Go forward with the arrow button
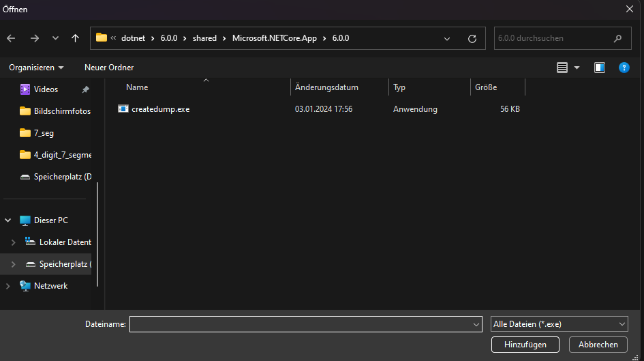 (x=35, y=38)
